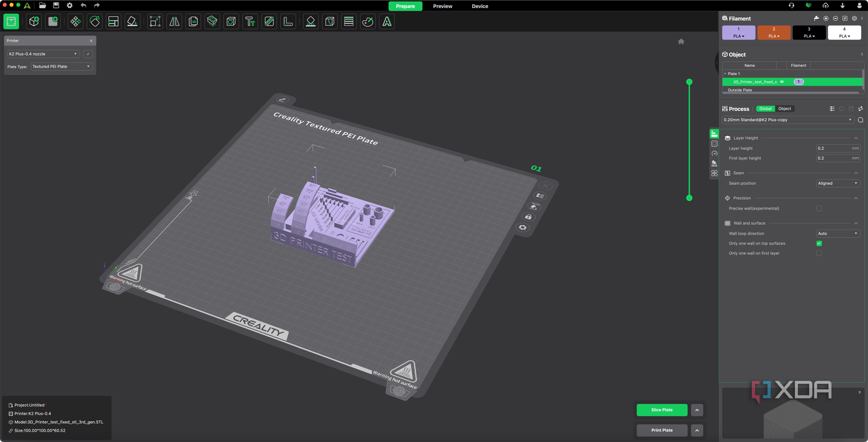
Task: Click the Slice Plate button
Action: tap(662, 410)
